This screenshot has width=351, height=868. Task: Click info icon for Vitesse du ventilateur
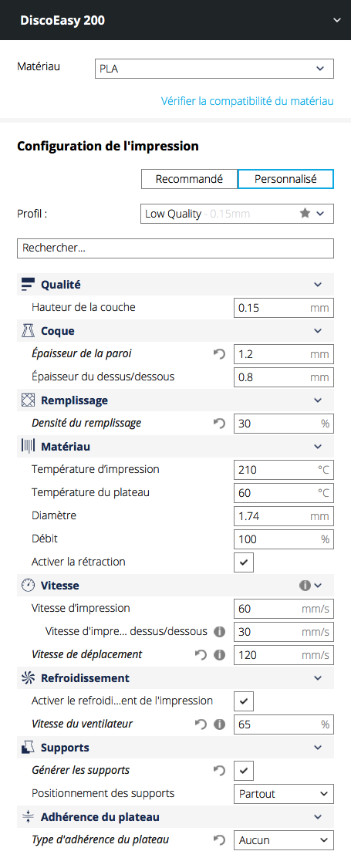219,724
